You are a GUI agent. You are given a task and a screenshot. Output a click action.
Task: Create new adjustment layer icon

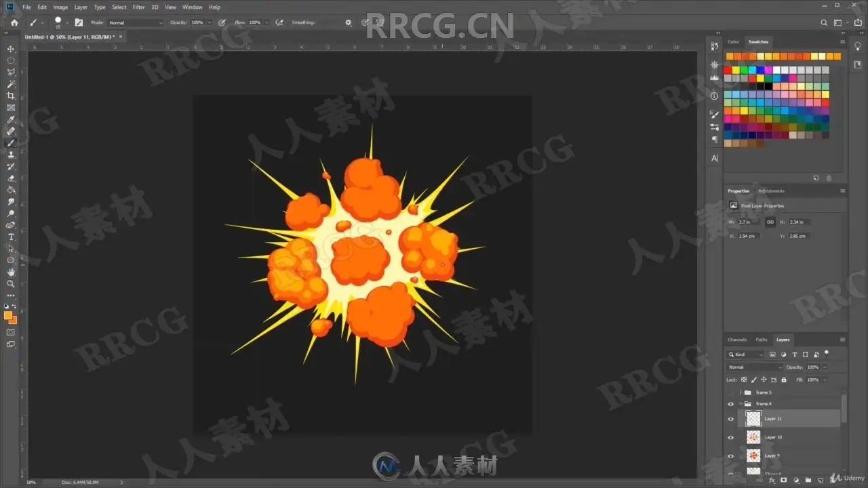tap(796, 480)
